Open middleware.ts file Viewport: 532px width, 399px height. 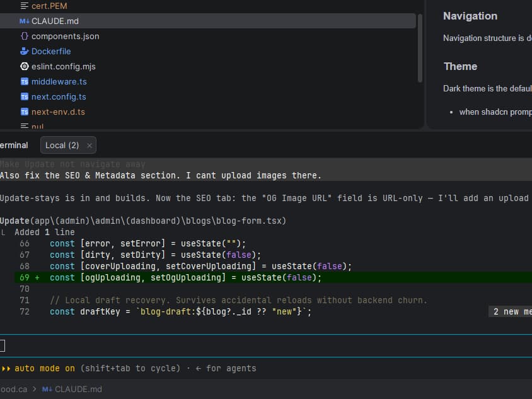pos(59,81)
